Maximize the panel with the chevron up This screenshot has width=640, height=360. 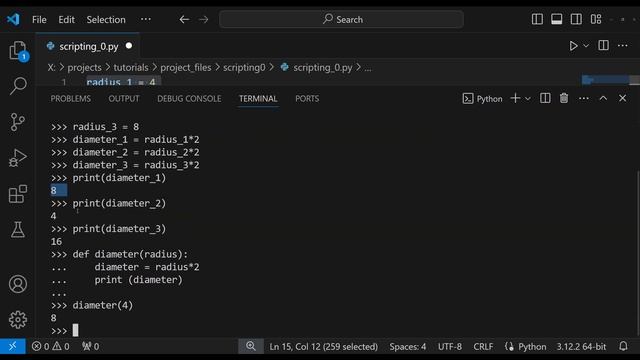(603, 98)
